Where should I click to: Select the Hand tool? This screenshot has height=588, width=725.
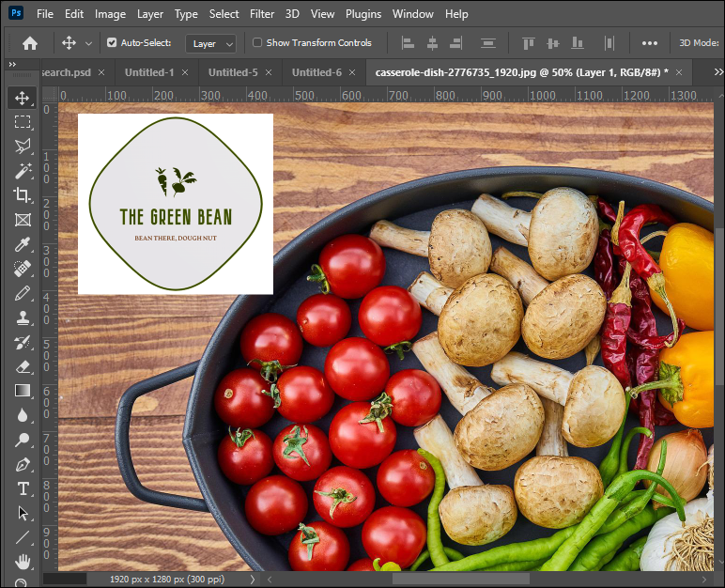click(x=22, y=562)
